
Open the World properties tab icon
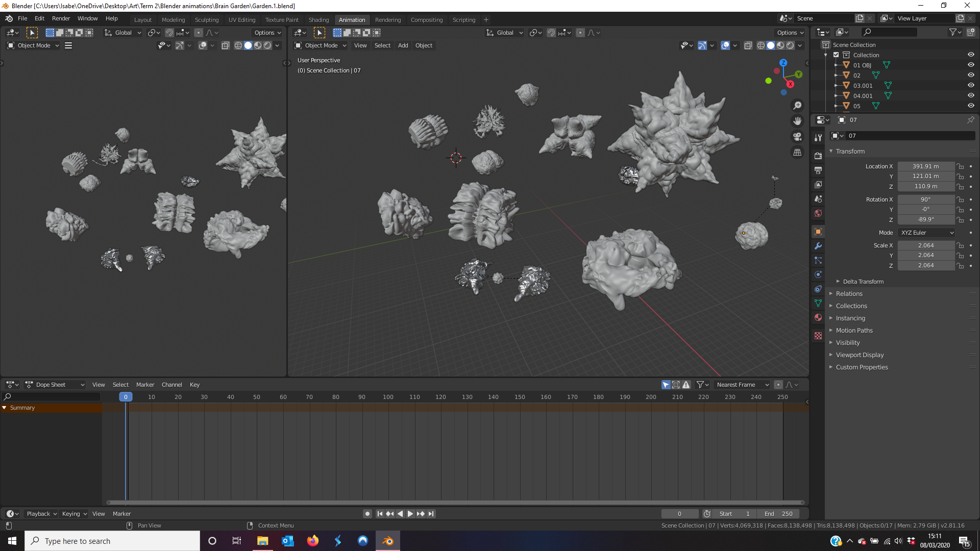818,213
